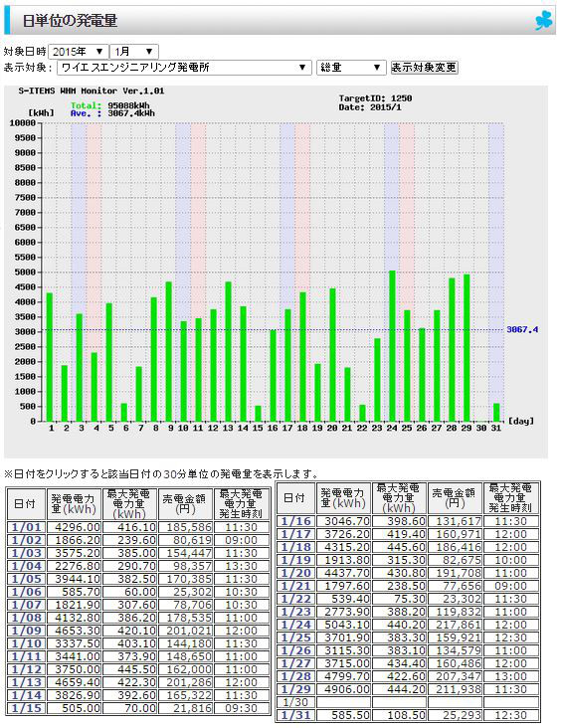Open the 1/28 date link
The image size is (562, 728).
pyautogui.click(x=295, y=676)
